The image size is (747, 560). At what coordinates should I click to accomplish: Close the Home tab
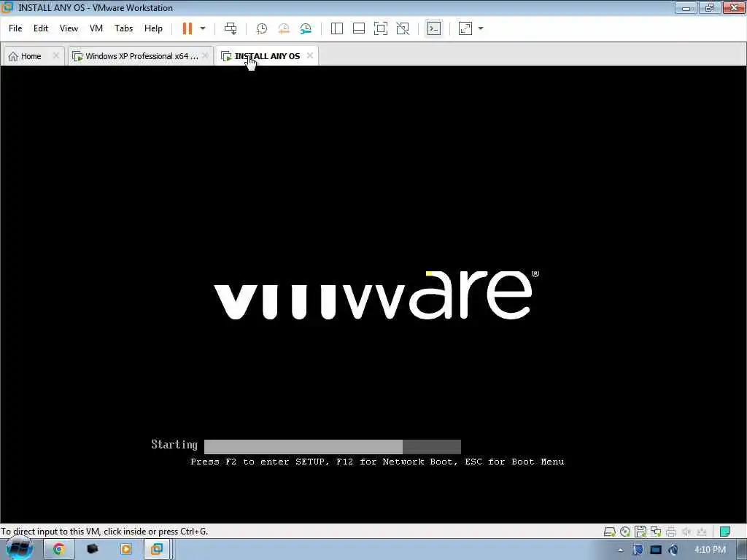(x=55, y=55)
